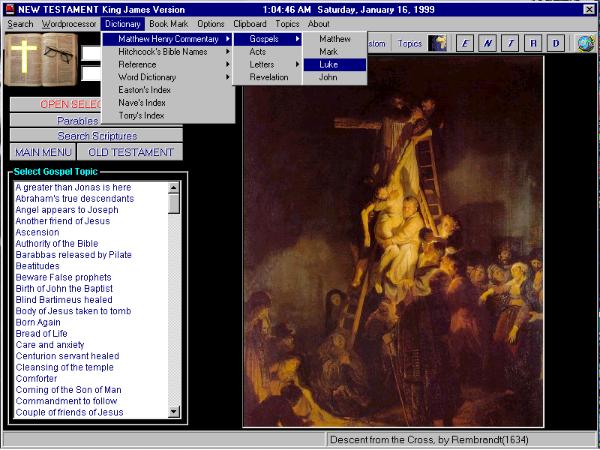Expand the Letters submenu
This screenshot has width=600, height=450.
tap(268, 65)
